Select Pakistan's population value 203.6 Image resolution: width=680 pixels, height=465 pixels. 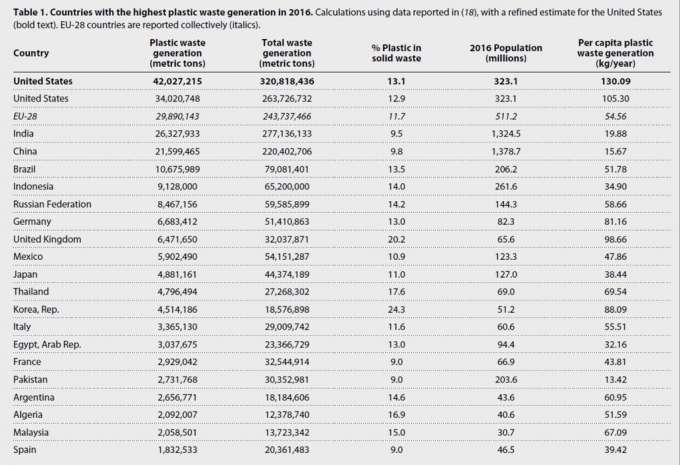[x=506, y=380]
